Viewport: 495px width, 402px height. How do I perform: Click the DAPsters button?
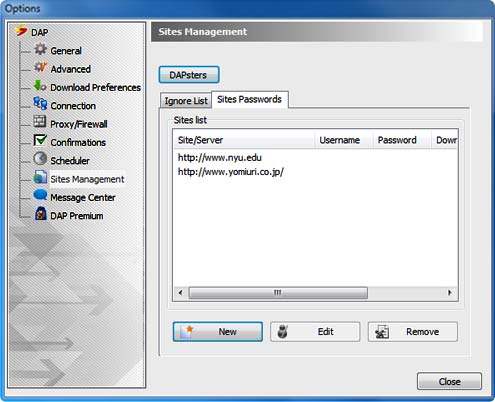pos(189,75)
